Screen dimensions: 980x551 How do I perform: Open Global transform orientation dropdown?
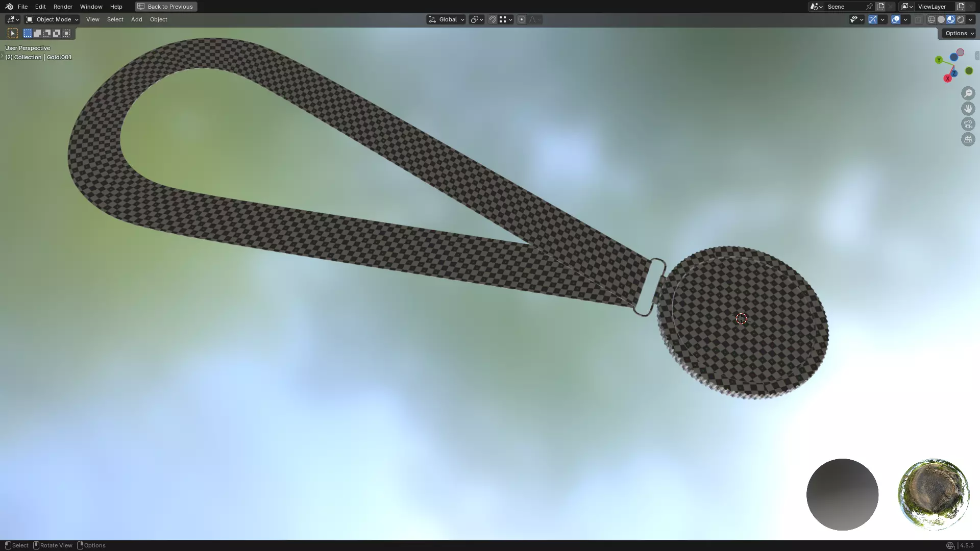[x=447, y=19]
